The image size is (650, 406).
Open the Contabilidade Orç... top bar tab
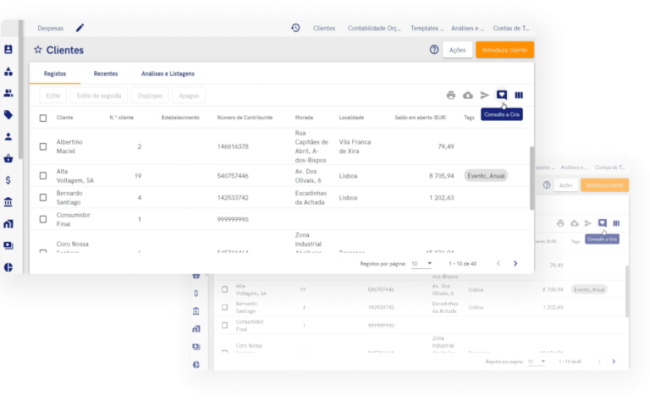374,28
